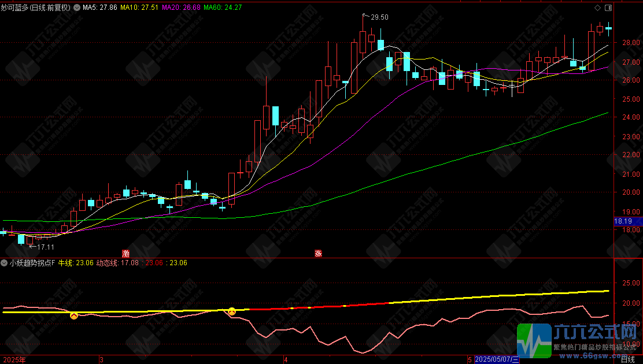Click the 24.00 price axis label
The height and width of the screenshot is (364, 643).
(631, 117)
